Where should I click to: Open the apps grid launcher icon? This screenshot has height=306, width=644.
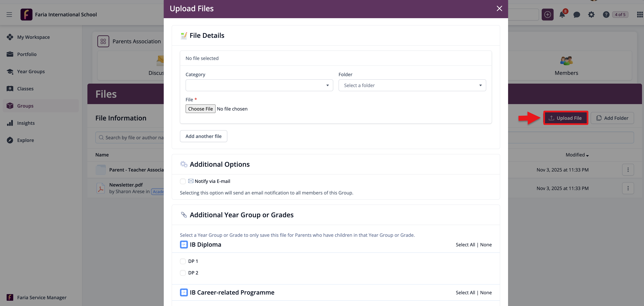[x=640, y=15]
